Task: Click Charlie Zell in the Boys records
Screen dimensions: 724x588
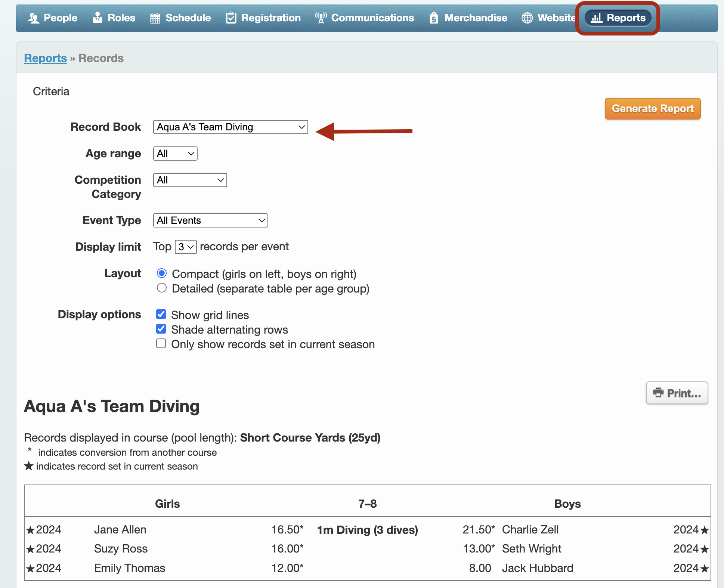Action: coord(530,530)
